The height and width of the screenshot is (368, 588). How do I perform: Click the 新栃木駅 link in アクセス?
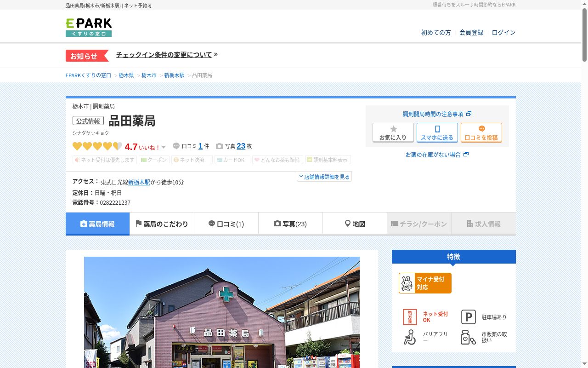(x=139, y=182)
